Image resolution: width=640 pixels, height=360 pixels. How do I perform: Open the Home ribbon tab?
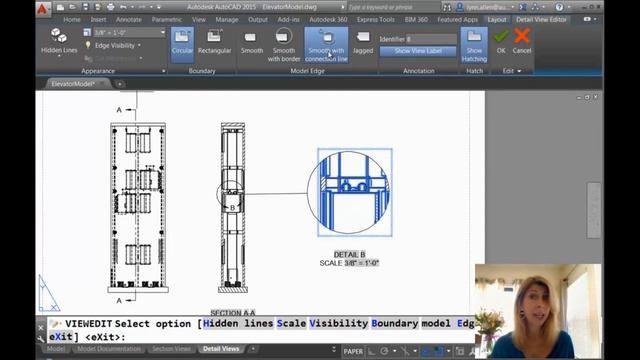click(72, 20)
